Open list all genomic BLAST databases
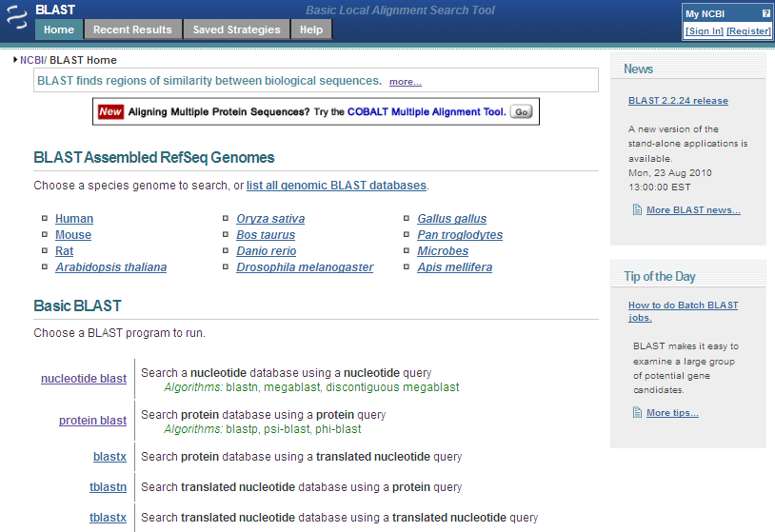This screenshot has width=775, height=532. pyautogui.click(x=336, y=186)
